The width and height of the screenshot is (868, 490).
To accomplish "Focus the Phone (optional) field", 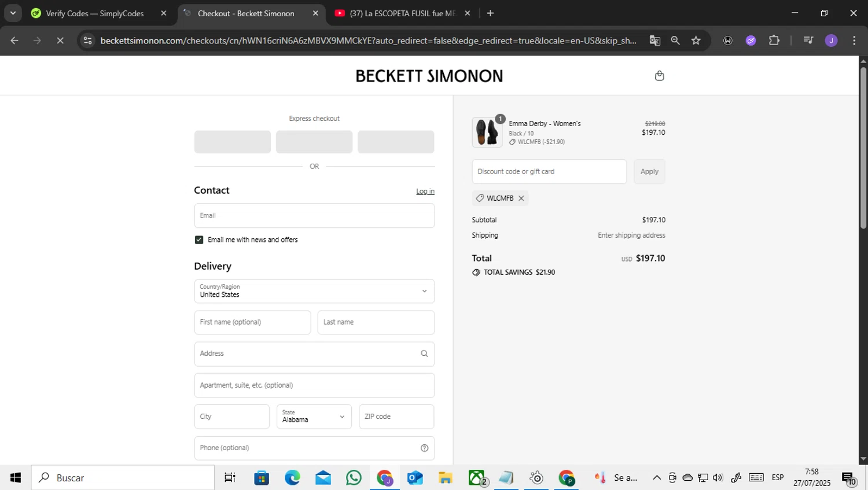I will tap(314, 448).
